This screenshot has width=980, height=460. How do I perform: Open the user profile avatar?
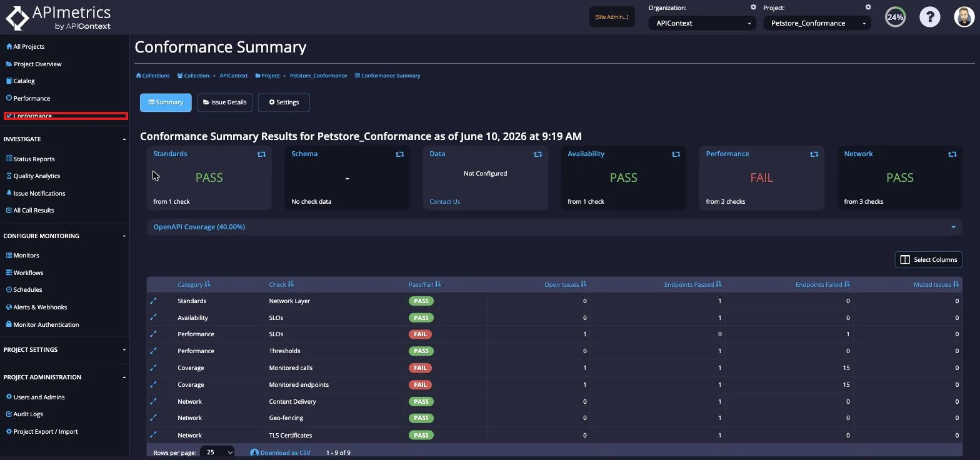pos(964,17)
